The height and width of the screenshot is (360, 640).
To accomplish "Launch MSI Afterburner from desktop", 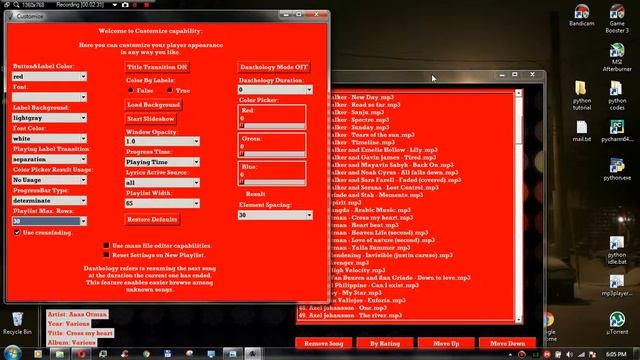I will (617, 57).
